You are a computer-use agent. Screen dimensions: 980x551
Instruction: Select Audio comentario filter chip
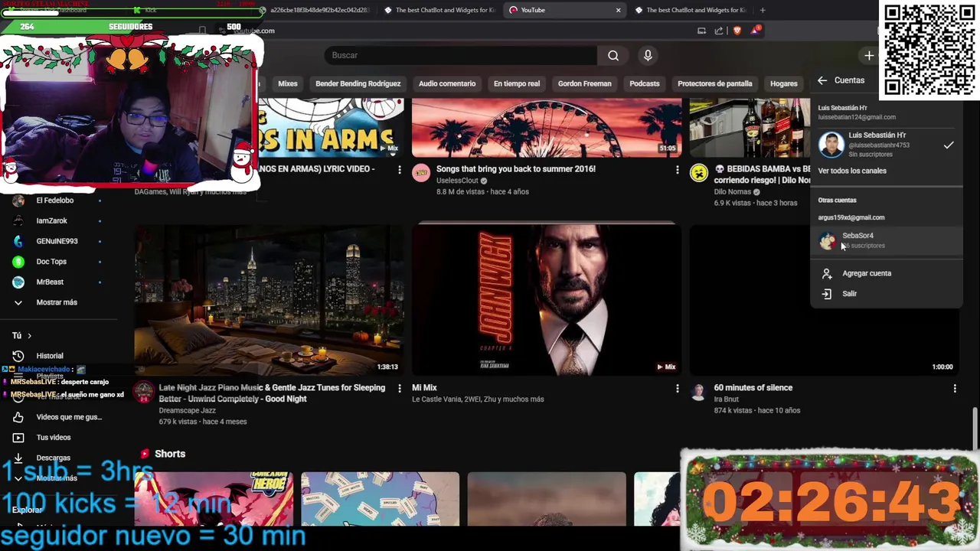(x=447, y=83)
